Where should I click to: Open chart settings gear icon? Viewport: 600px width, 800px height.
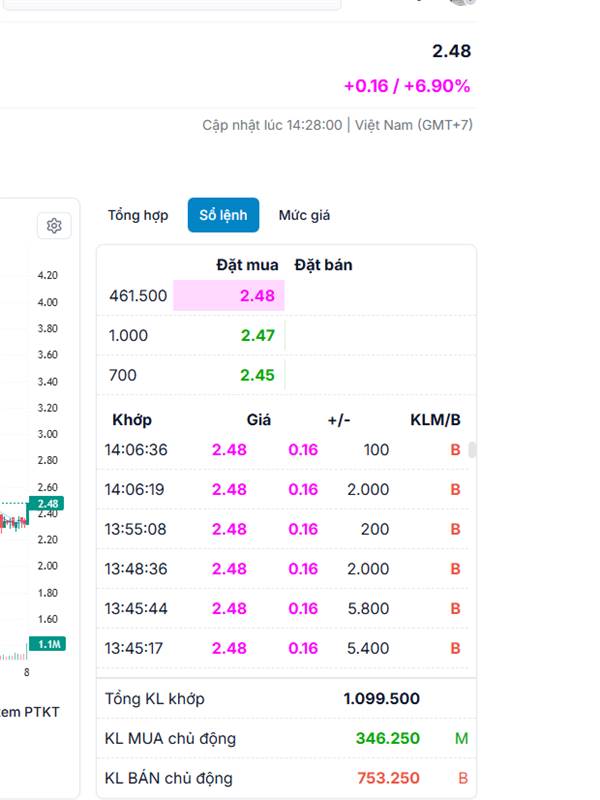54,226
